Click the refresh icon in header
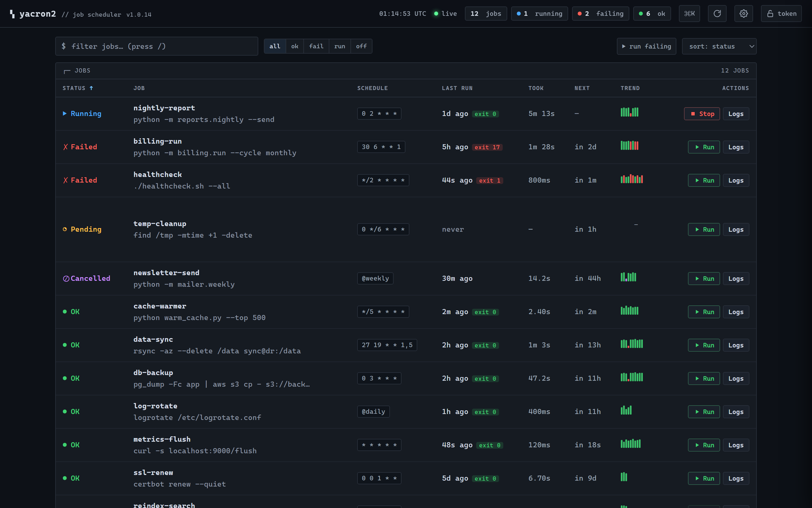 [x=717, y=14]
